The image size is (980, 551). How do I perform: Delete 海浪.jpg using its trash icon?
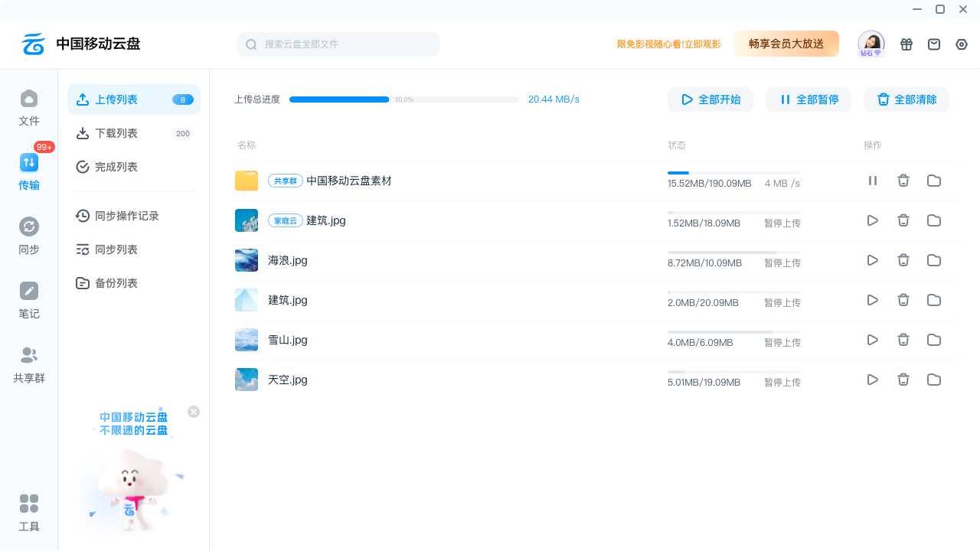tap(903, 260)
